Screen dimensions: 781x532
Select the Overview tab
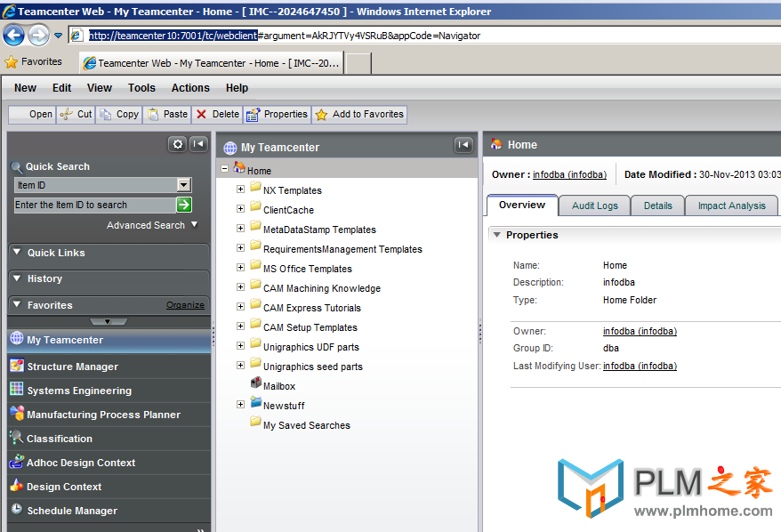click(522, 205)
